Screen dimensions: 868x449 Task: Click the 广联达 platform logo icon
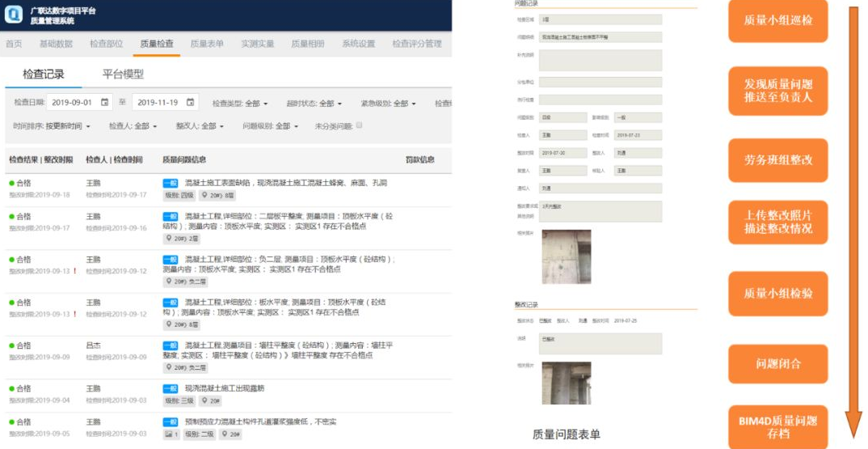pyautogui.click(x=13, y=15)
